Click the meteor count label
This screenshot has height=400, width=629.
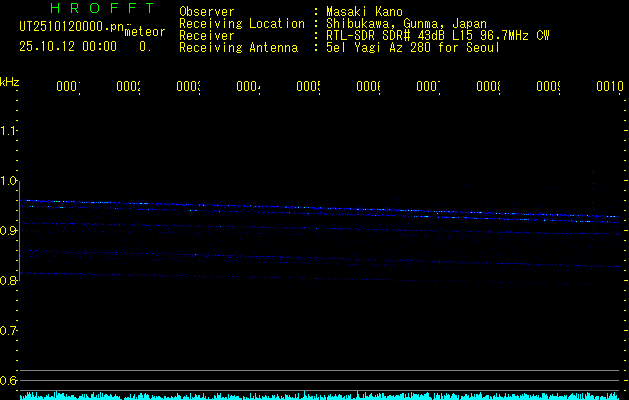point(144,32)
